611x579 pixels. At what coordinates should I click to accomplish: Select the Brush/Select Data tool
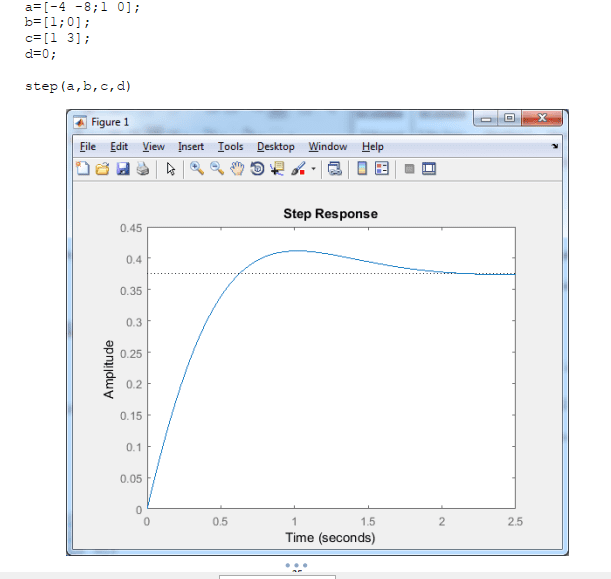coord(298,169)
